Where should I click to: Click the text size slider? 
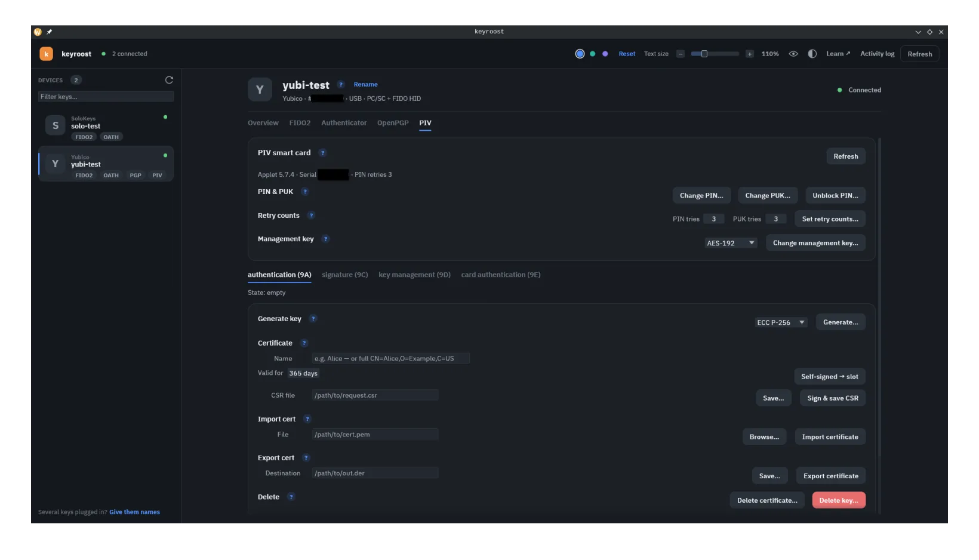click(715, 54)
